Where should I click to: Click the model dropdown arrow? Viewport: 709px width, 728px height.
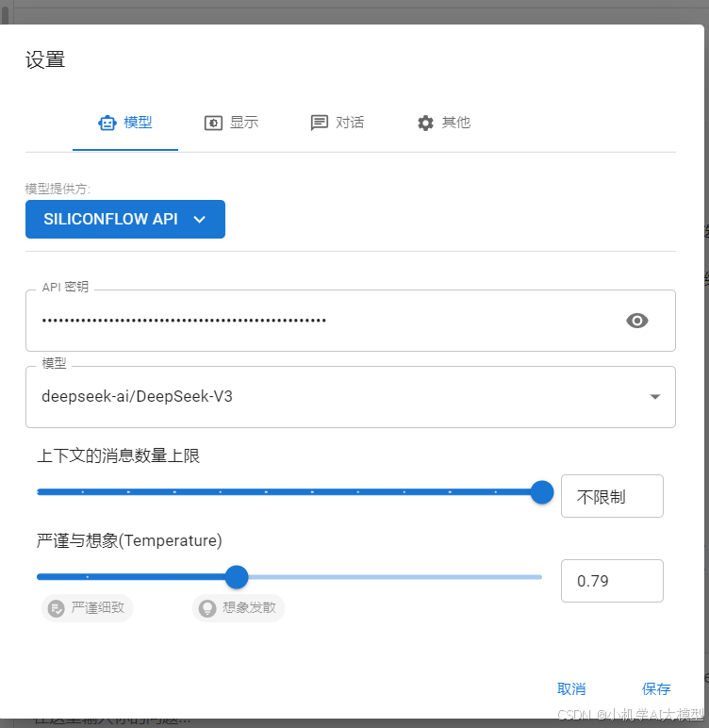point(655,397)
